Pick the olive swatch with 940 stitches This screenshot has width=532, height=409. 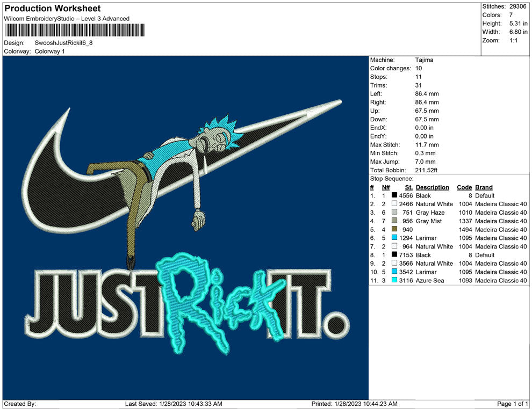click(394, 230)
